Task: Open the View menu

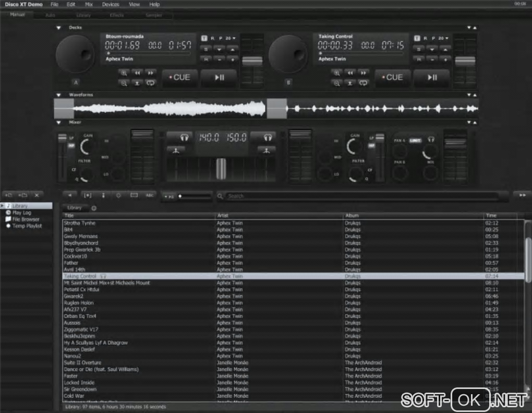Action: 135,4
